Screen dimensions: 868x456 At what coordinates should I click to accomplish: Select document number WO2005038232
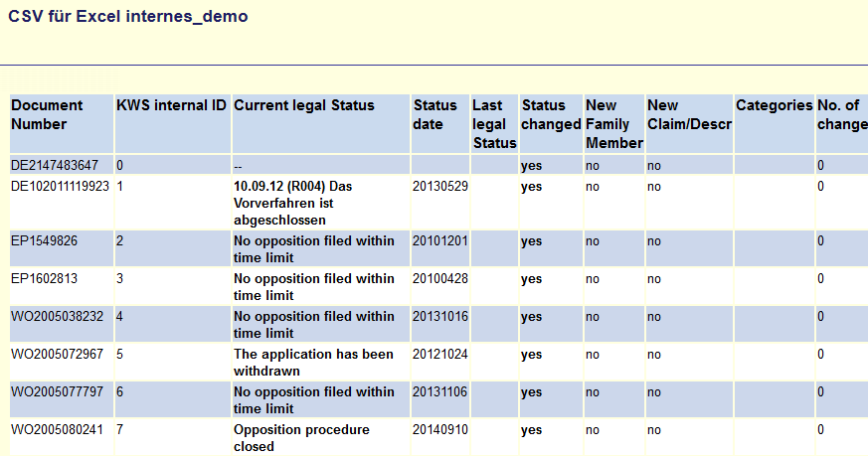(57, 316)
